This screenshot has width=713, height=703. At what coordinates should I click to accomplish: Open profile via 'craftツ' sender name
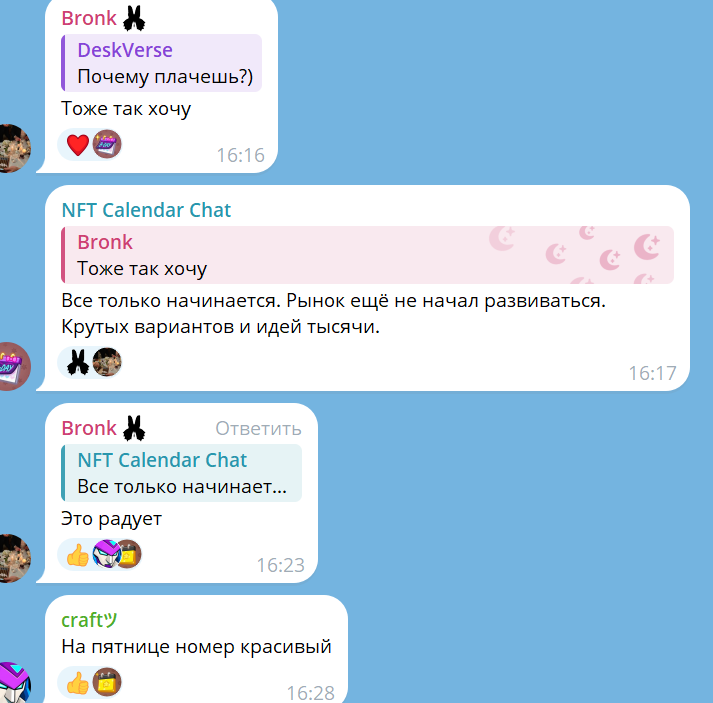[x=89, y=620]
